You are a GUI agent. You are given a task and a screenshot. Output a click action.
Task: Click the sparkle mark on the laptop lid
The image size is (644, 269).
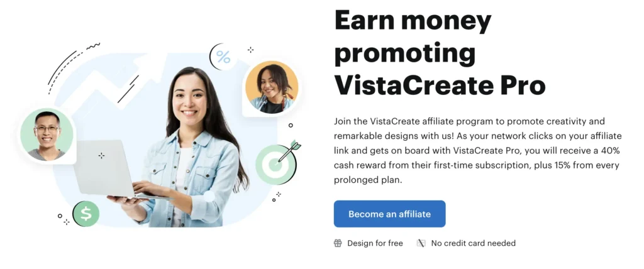tap(101, 155)
